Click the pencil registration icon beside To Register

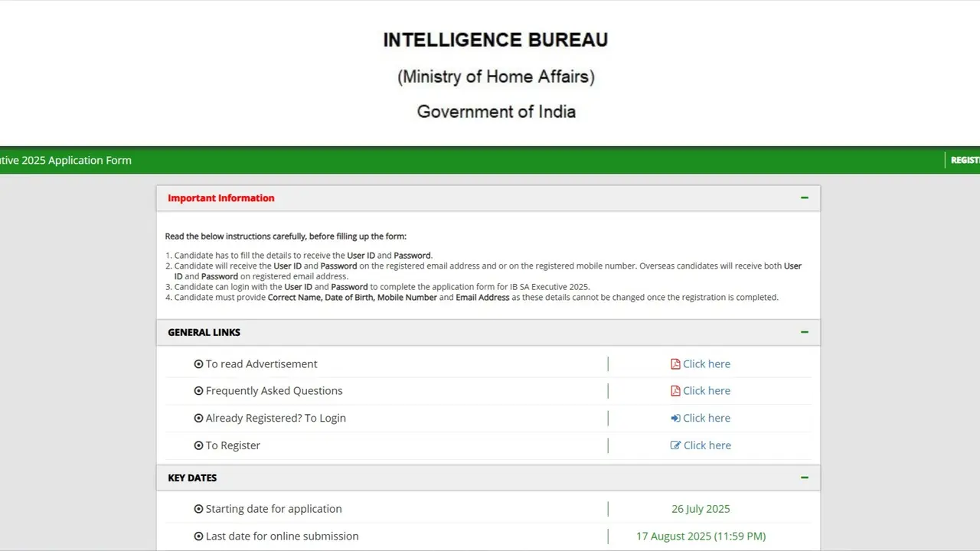[675, 445]
